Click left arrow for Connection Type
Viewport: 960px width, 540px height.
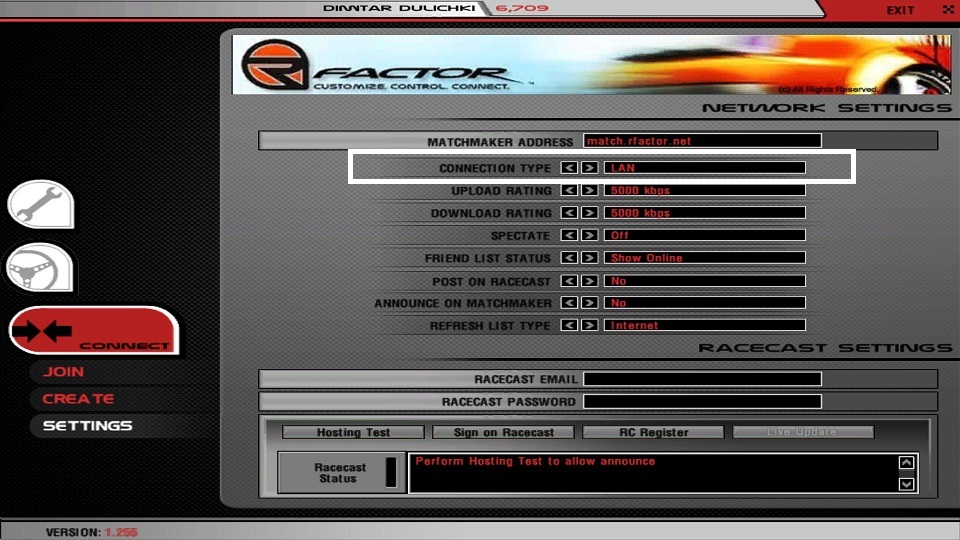[x=569, y=168]
